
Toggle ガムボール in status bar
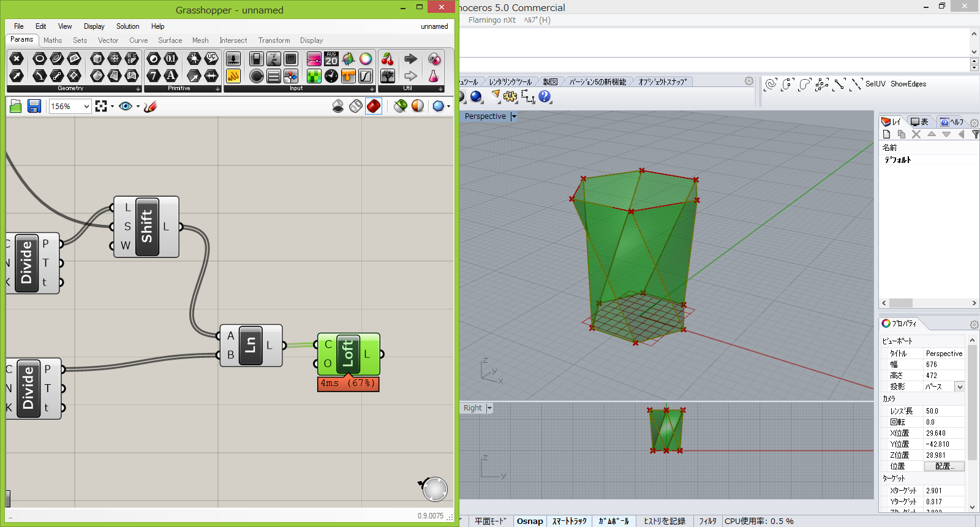tap(614, 521)
